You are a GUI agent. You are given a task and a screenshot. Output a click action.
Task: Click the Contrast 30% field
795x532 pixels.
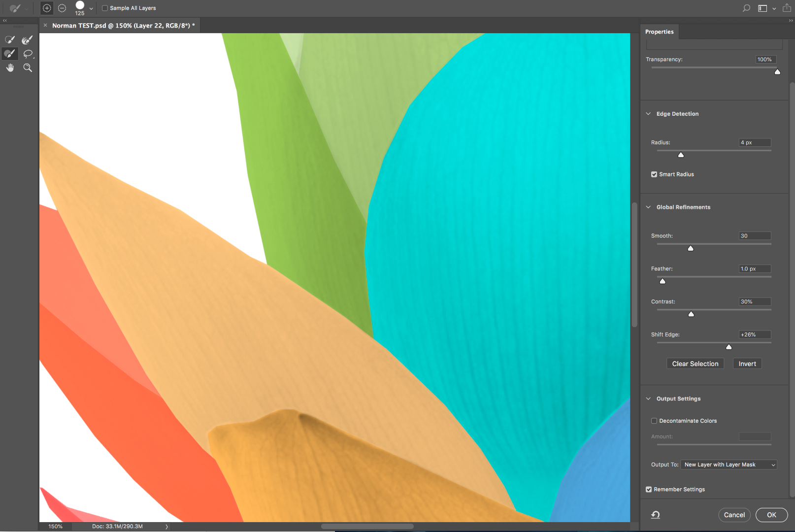pyautogui.click(x=755, y=301)
